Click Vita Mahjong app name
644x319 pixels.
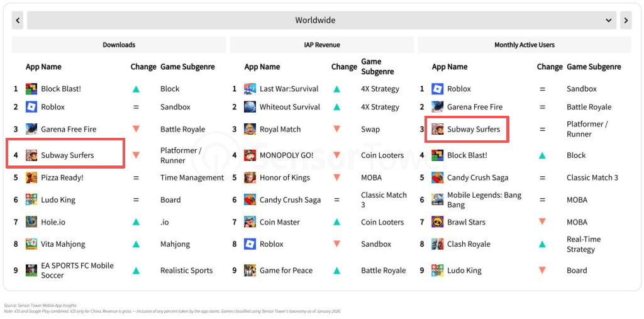63,244
